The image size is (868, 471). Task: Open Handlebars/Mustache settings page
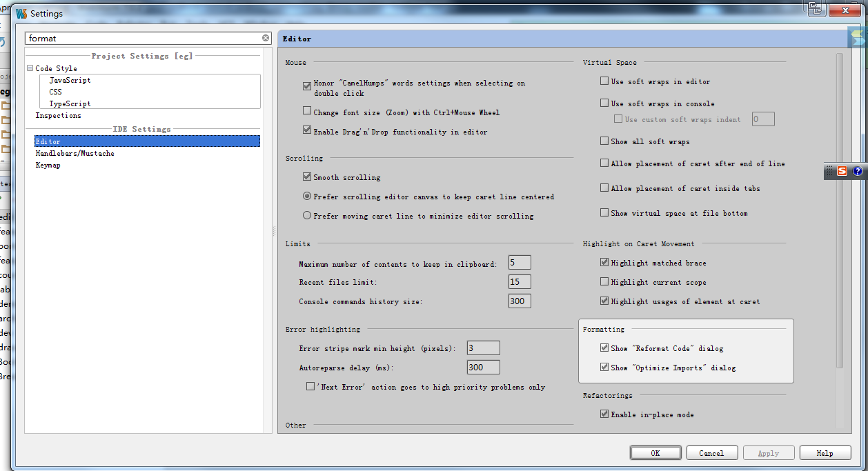tap(75, 154)
